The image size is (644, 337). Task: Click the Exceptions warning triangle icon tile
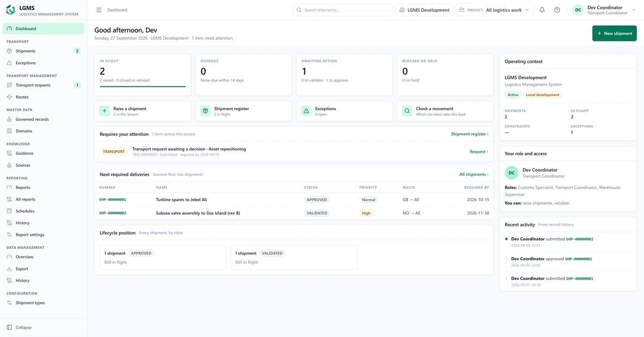(x=306, y=111)
